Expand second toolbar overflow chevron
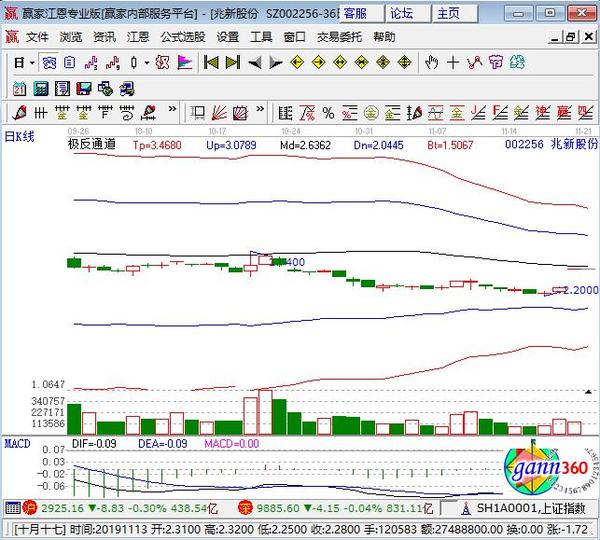 tap(260, 109)
